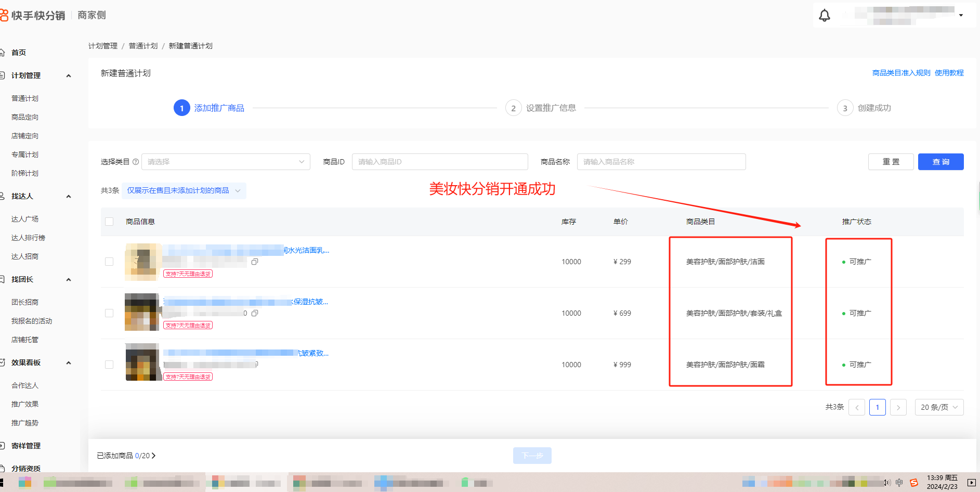Screen dimensions: 980x492
Task: Click the 商品ID input field
Action: 440,162
